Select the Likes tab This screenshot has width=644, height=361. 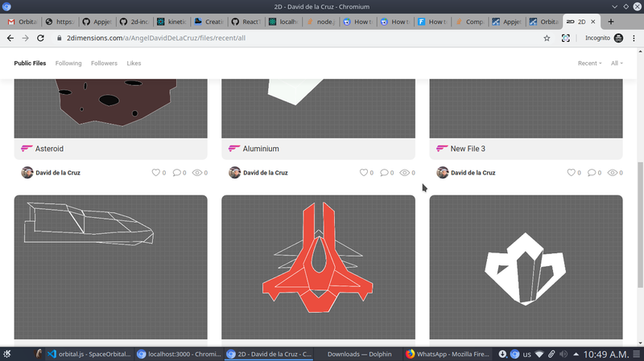click(134, 63)
